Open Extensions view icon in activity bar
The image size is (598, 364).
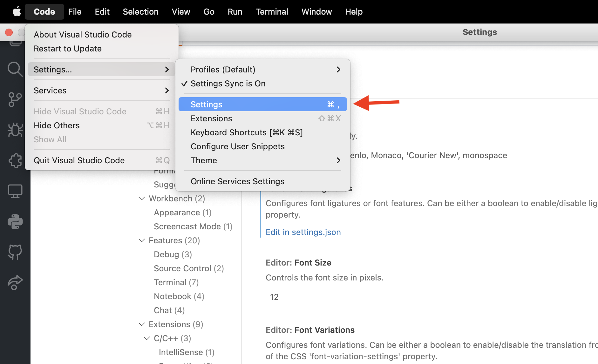coord(15,160)
